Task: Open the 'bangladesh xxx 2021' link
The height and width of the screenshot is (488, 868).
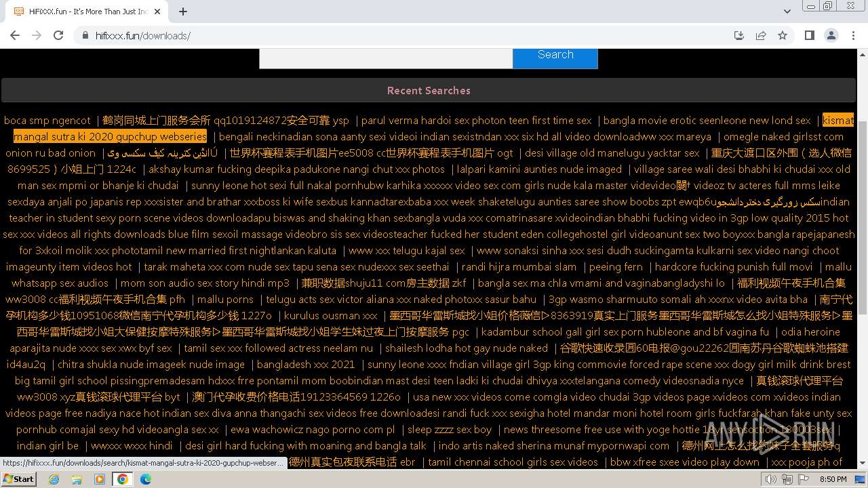Action: pyautogui.click(x=306, y=364)
